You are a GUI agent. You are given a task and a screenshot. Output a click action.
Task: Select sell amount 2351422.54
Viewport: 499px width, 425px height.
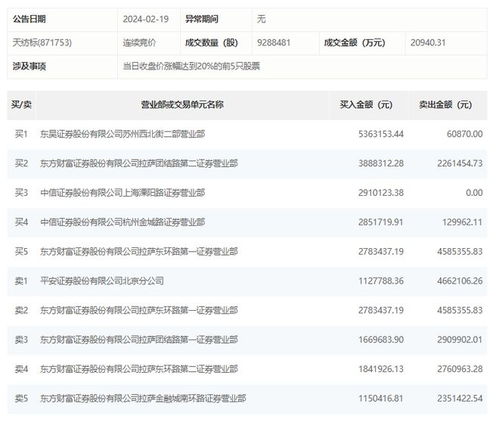pyautogui.click(x=460, y=398)
